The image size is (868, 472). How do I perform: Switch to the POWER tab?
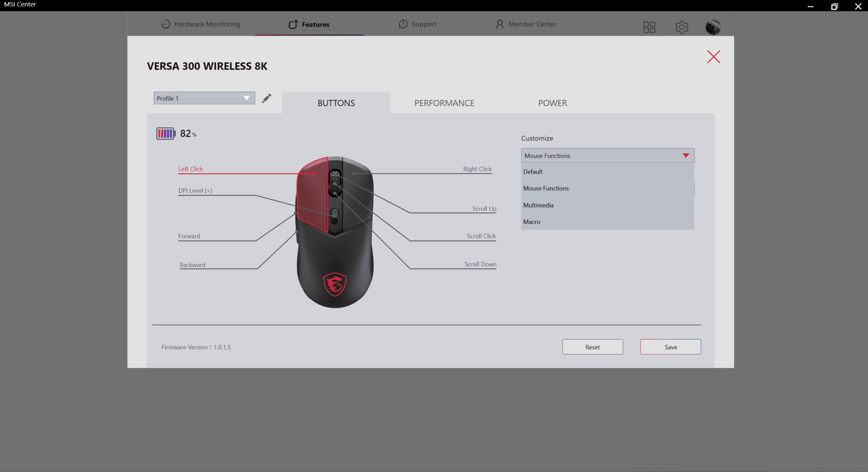coord(552,103)
